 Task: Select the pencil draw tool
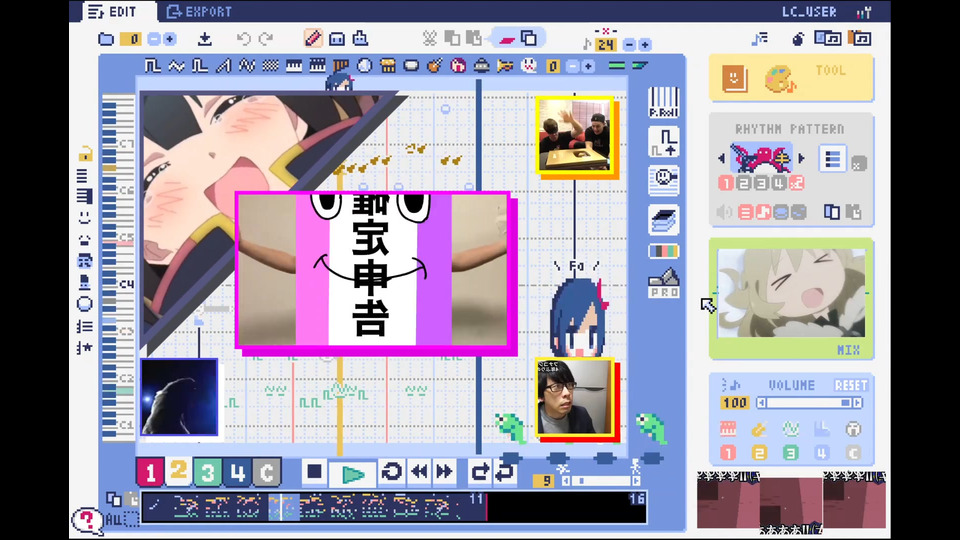[x=313, y=39]
